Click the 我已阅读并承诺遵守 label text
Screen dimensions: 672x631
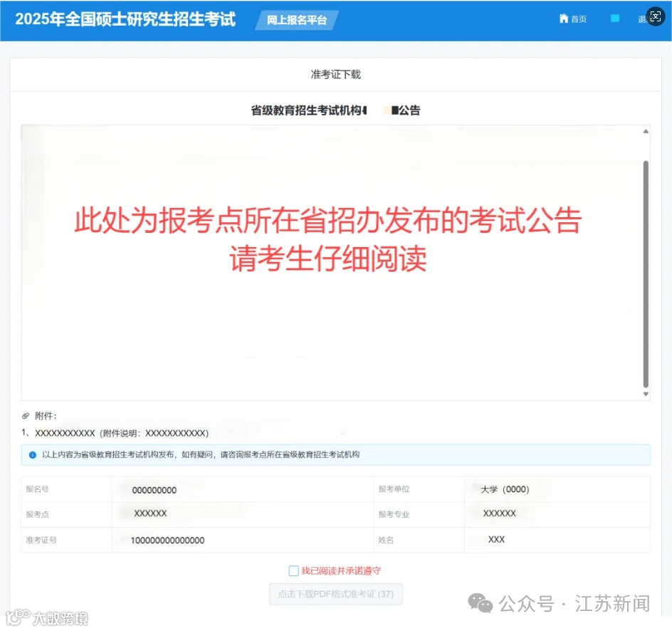(341, 571)
